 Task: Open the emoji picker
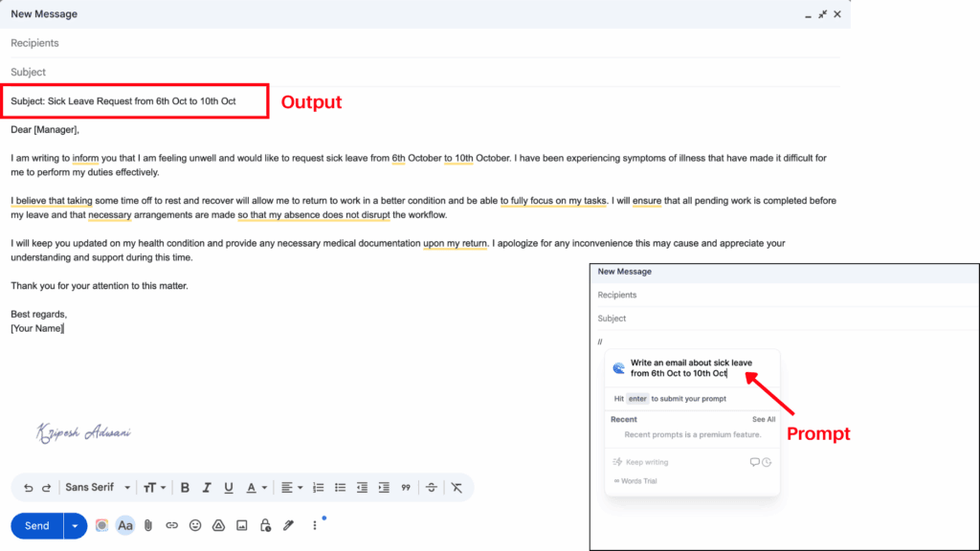click(x=194, y=525)
